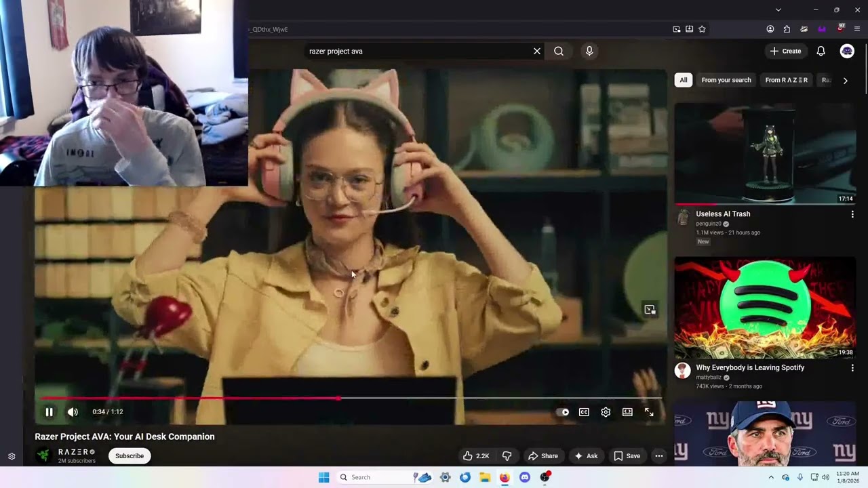Dislike the video
868x488 pixels.
[x=507, y=456]
